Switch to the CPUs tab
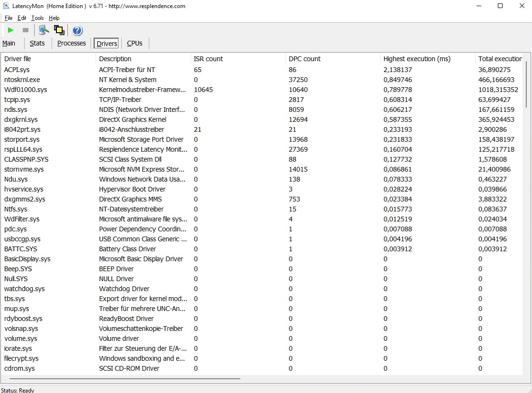This screenshot has height=393, width=532. (135, 44)
